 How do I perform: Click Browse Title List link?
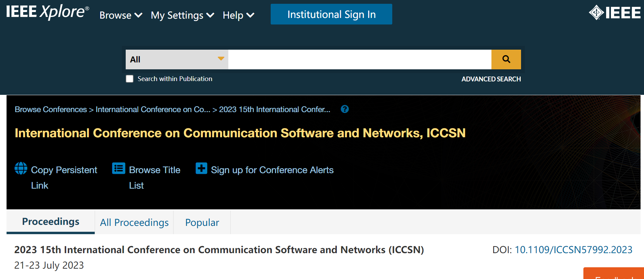coord(155,178)
